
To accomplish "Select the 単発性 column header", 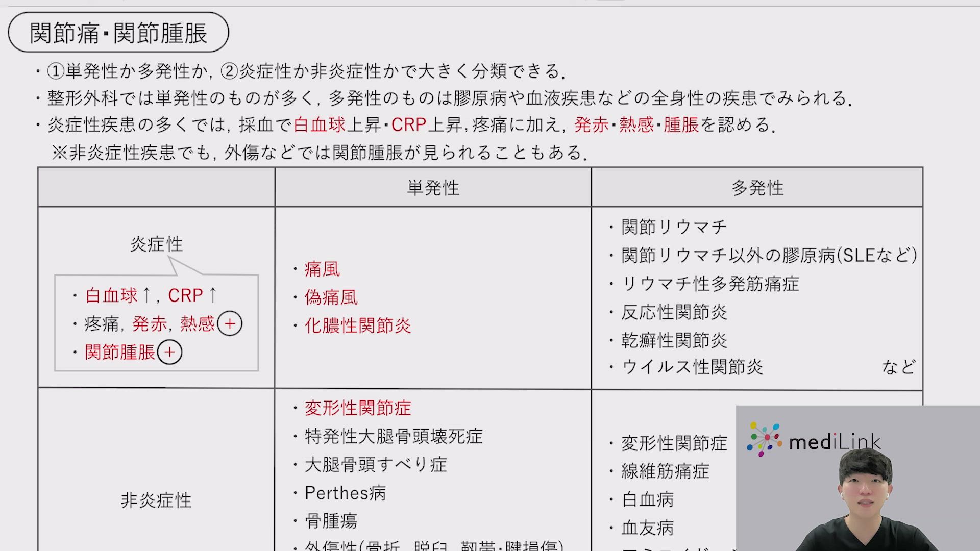I will pyautogui.click(x=433, y=188).
